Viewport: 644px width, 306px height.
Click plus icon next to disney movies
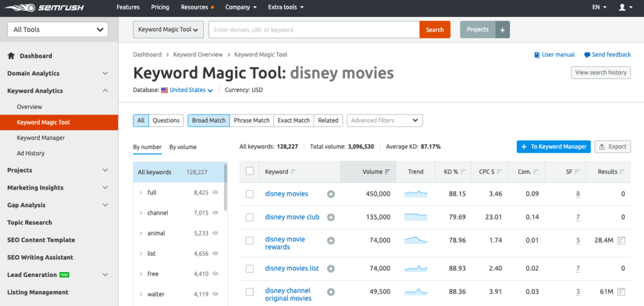(x=331, y=194)
